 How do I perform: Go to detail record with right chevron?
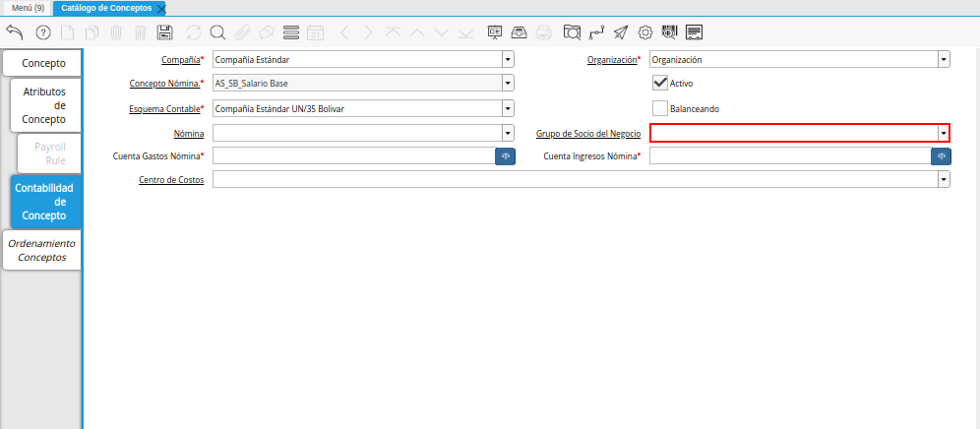pos(368,32)
